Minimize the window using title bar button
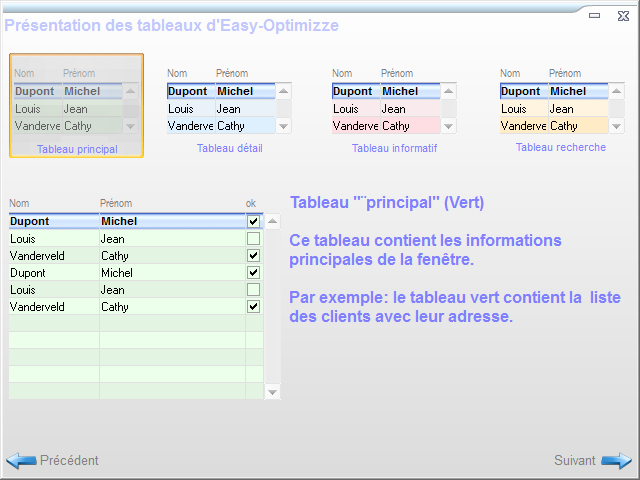Image resolution: width=640 pixels, height=480 pixels. 595,15
